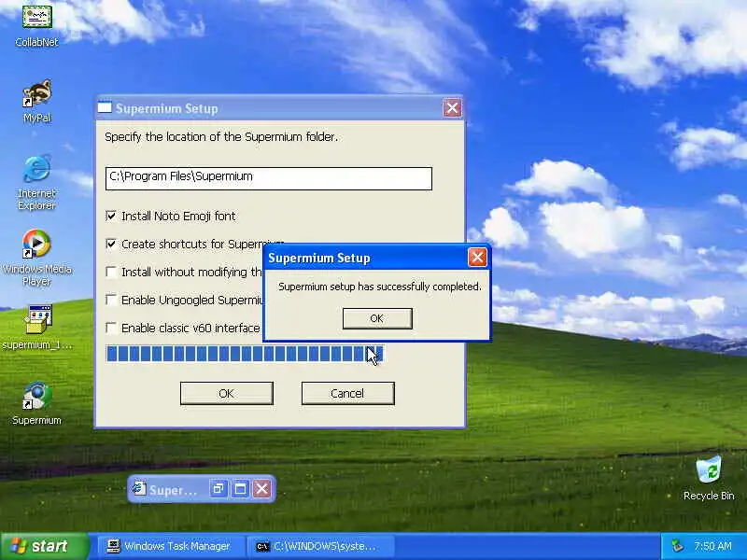Select the Internet Explorer desktop icon

pos(36,183)
